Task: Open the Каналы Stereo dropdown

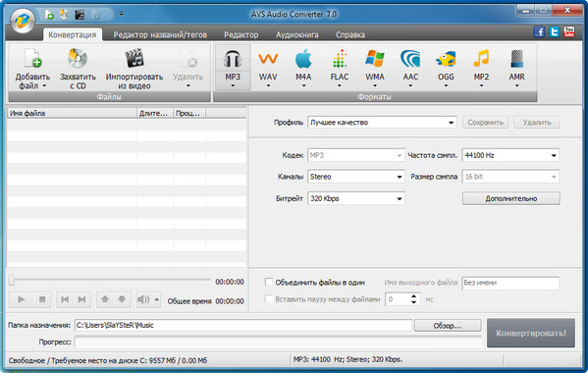Action: pyautogui.click(x=356, y=177)
